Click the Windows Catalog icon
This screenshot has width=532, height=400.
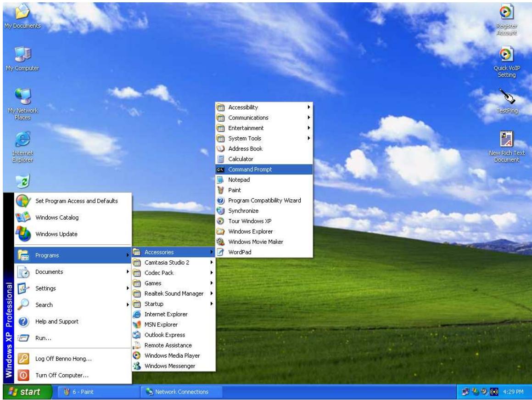[23, 217]
